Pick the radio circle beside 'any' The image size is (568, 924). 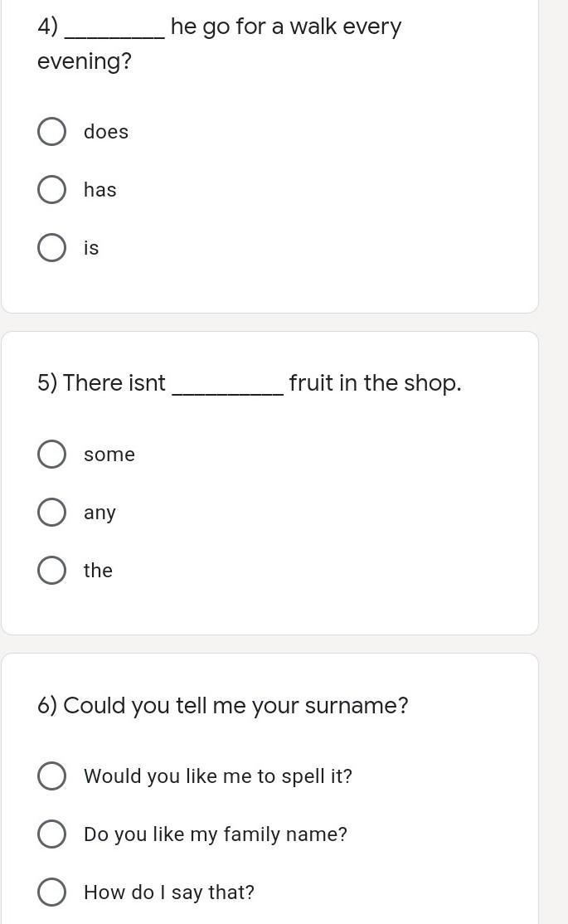pos(52,512)
